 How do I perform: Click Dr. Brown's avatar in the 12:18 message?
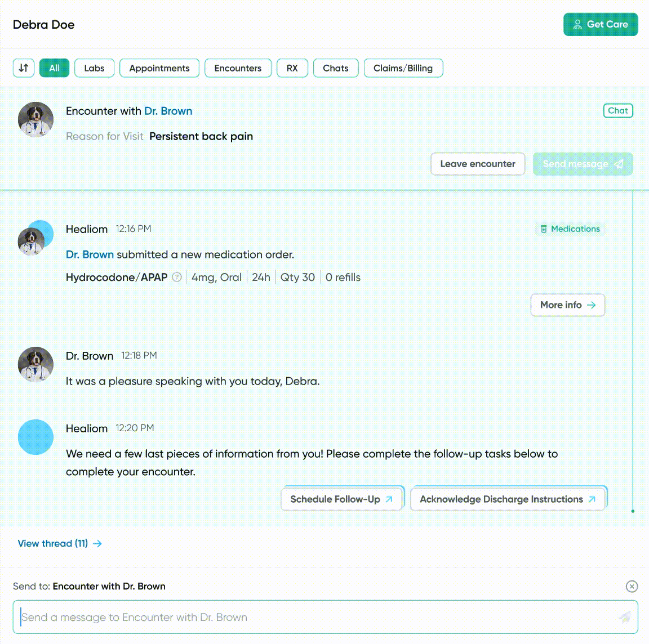point(35,364)
